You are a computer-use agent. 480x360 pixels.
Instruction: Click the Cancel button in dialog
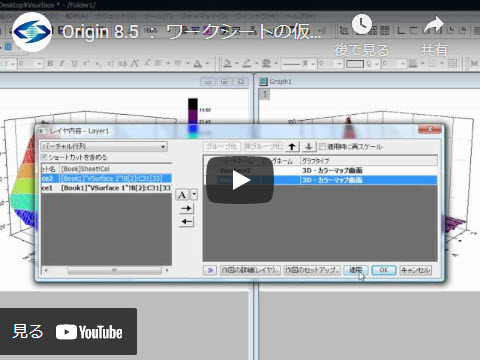[415, 270]
